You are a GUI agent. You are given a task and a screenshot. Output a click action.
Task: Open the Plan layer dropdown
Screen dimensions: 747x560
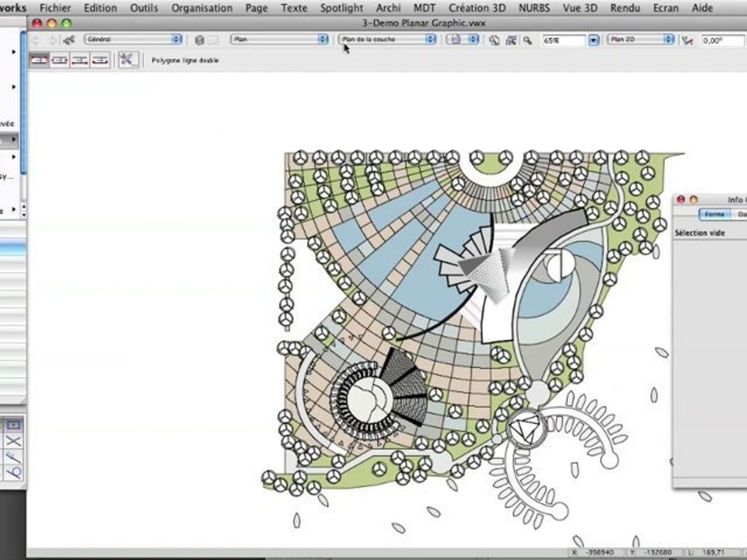[279, 39]
